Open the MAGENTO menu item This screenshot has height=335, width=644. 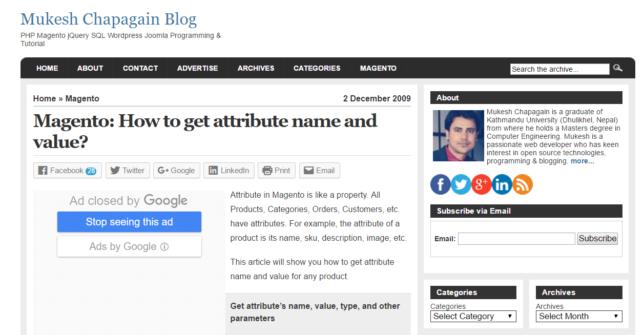click(378, 68)
